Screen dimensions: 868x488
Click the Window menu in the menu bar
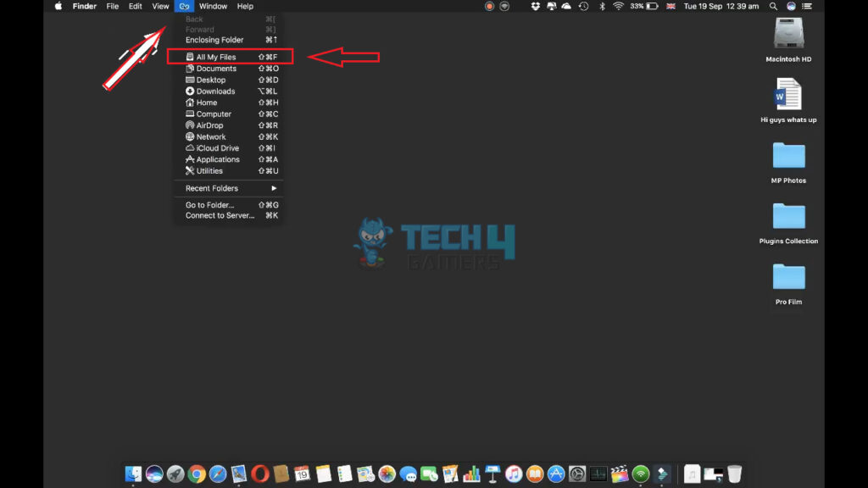click(213, 6)
